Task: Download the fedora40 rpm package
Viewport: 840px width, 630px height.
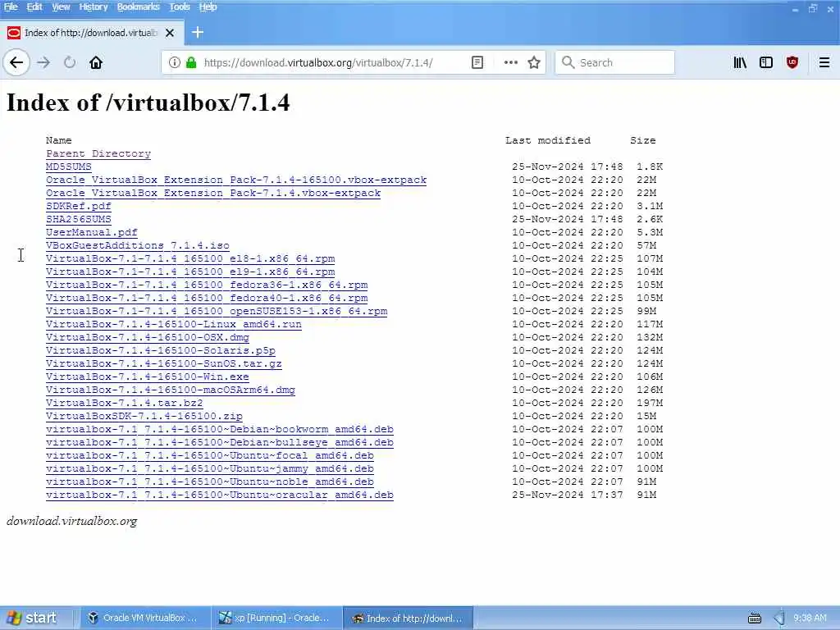Action: click(207, 298)
